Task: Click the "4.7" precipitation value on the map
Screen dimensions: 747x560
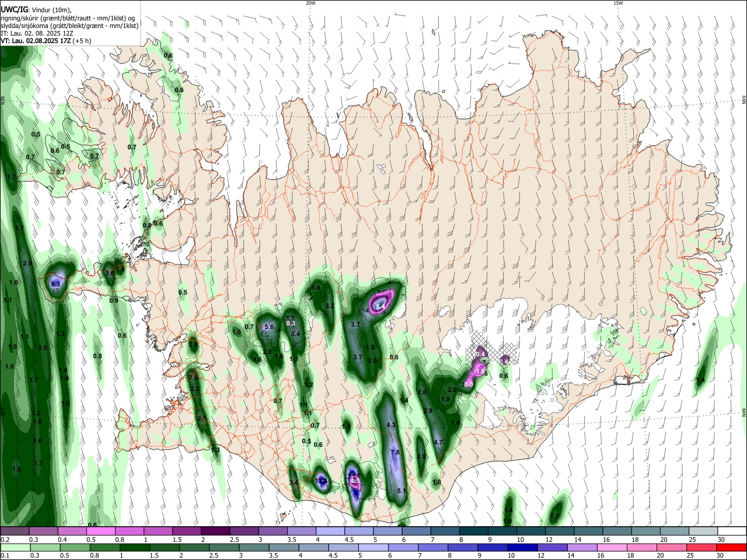Action: [x=439, y=442]
